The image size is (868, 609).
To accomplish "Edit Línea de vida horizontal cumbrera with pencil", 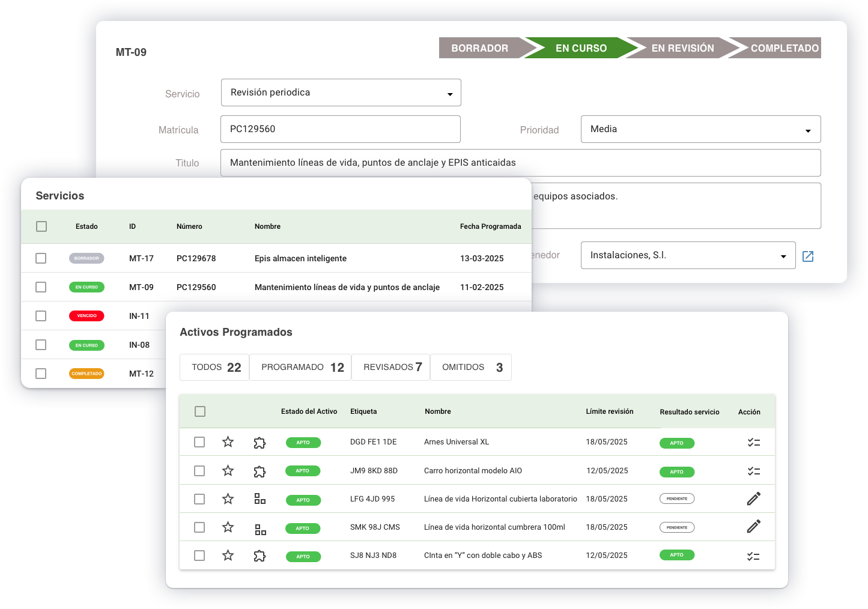I will pyautogui.click(x=753, y=527).
